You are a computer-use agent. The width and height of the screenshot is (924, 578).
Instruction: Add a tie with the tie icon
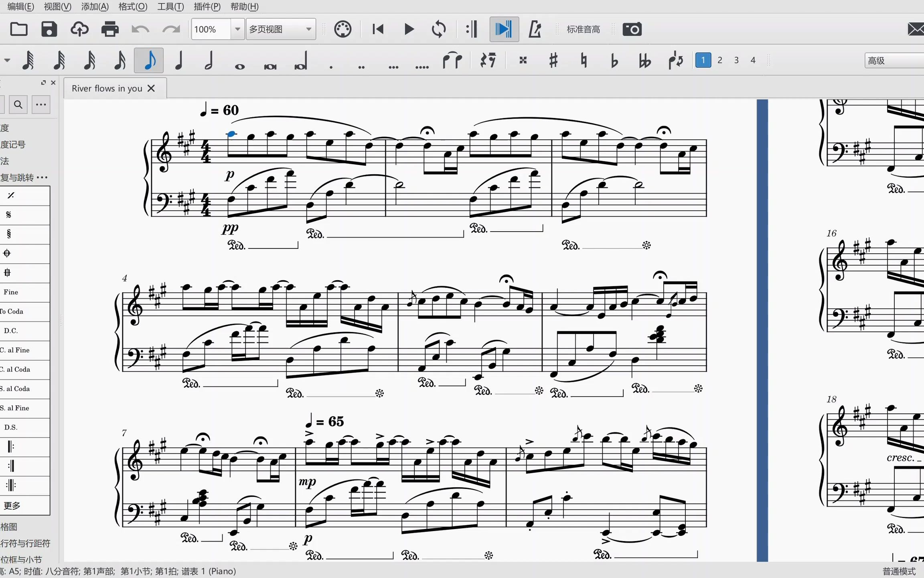click(452, 61)
